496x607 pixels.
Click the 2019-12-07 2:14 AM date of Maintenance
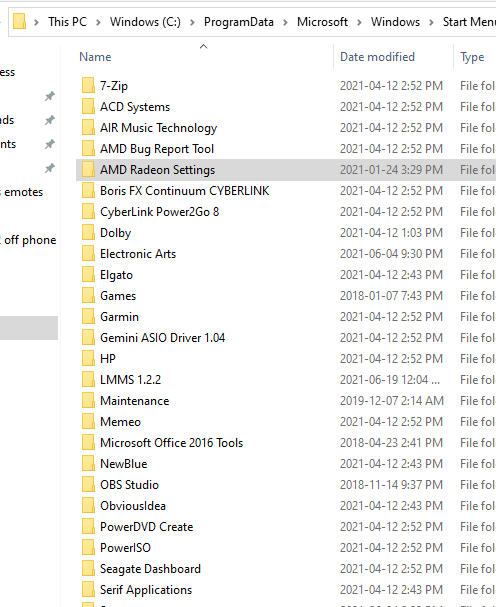pyautogui.click(x=391, y=400)
